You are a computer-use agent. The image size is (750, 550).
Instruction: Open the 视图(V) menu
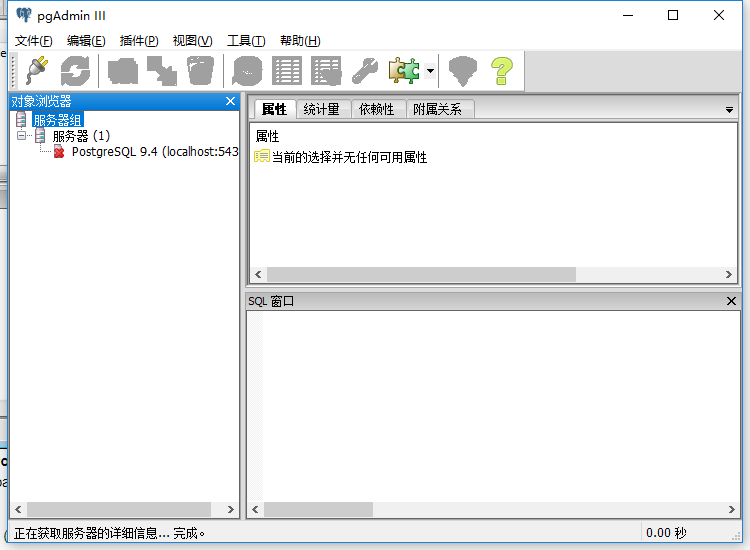point(192,41)
